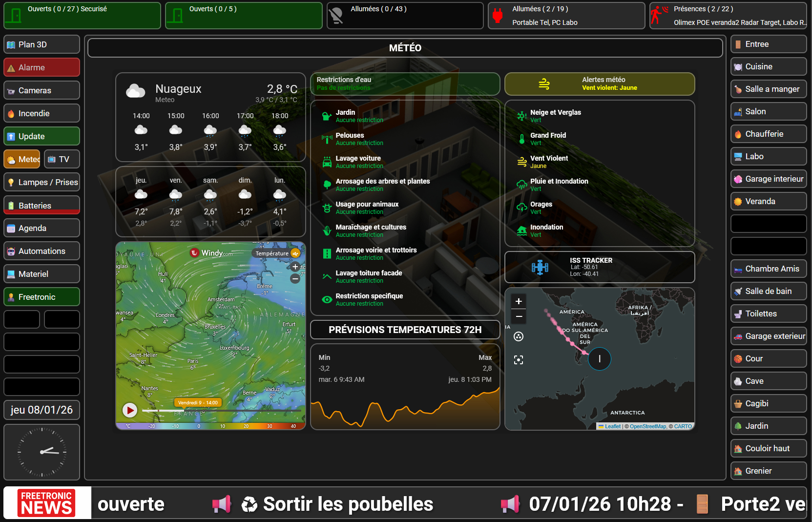This screenshot has width=812, height=522.
Task: Open the Alarme panel
Action: pos(42,67)
